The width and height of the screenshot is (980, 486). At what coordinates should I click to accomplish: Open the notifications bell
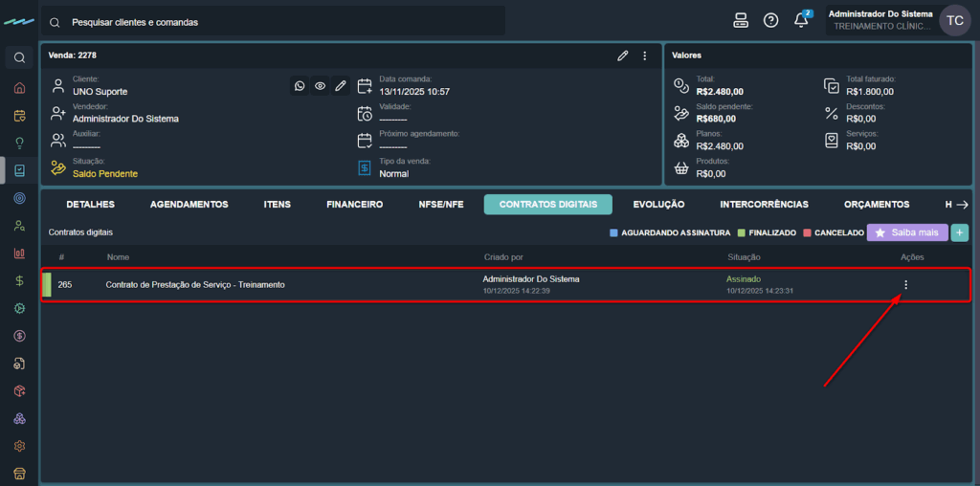801,21
